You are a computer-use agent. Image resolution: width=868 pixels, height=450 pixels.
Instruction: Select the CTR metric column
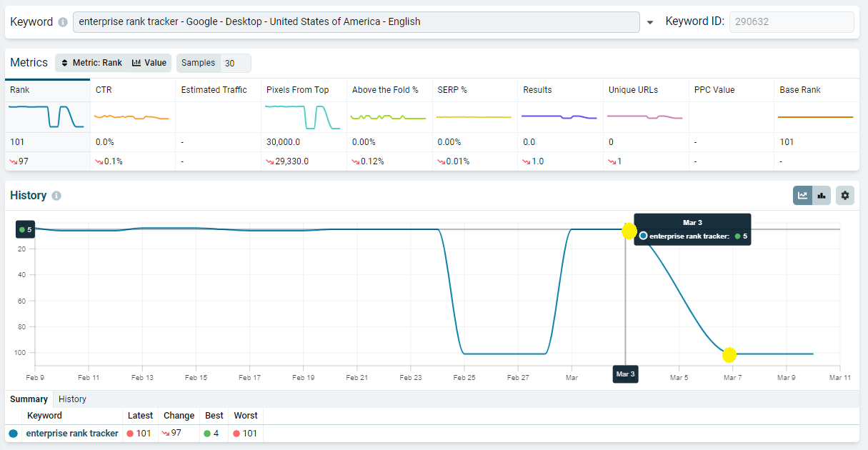(132, 90)
